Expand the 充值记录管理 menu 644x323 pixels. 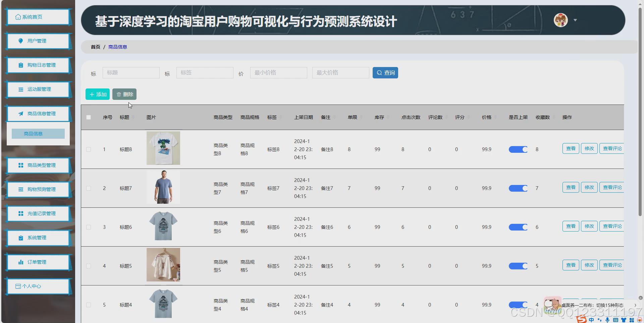(x=38, y=213)
